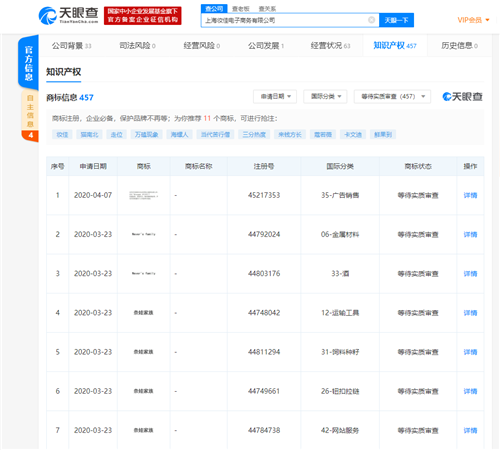Select the 走位 recommended trademark tag
This screenshot has width=500, height=450.
point(116,134)
